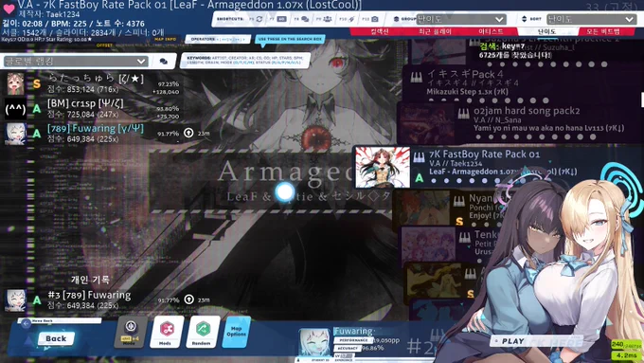Select the 난이도 tab

coord(546,31)
